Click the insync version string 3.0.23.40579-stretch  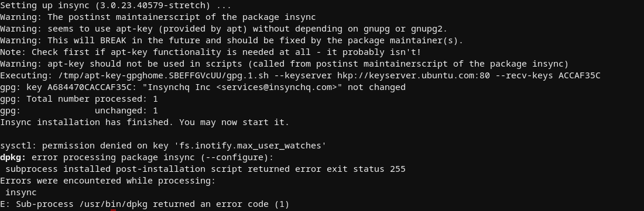coord(150,6)
